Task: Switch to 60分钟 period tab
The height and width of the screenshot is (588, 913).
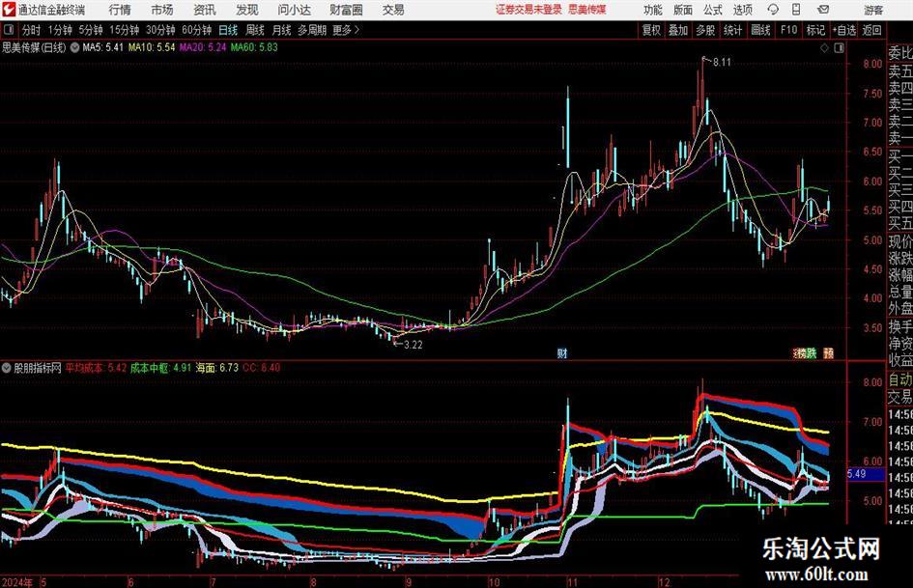Action: 197,30
